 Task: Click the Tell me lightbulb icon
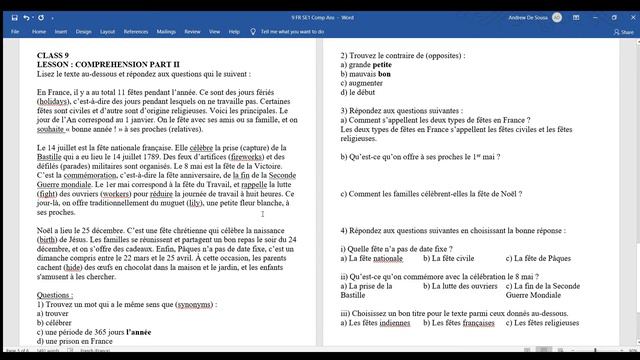[x=253, y=31]
